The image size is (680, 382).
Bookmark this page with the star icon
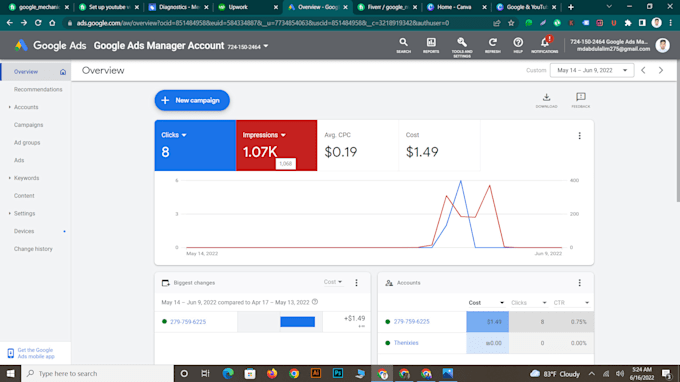click(511, 23)
